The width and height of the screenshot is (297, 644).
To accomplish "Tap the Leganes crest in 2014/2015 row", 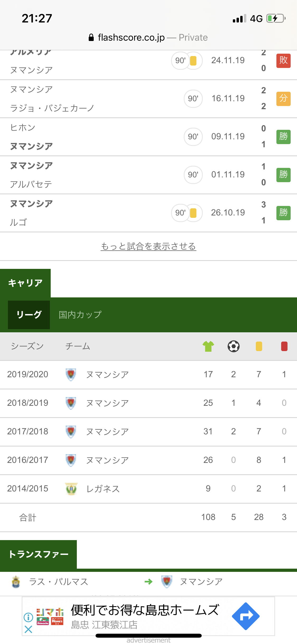I will 71,489.
